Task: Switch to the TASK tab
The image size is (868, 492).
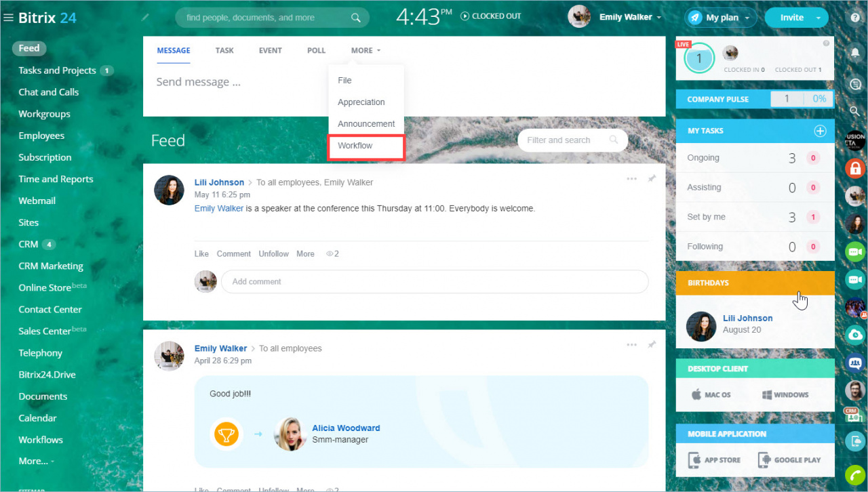Action: (224, 51)
